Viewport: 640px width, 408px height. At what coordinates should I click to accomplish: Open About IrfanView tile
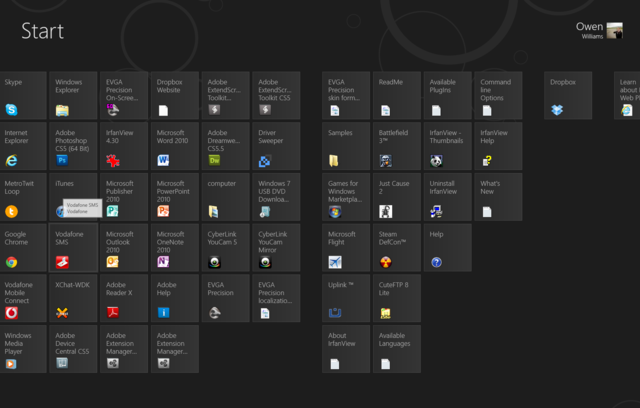(x=346, y=349)
